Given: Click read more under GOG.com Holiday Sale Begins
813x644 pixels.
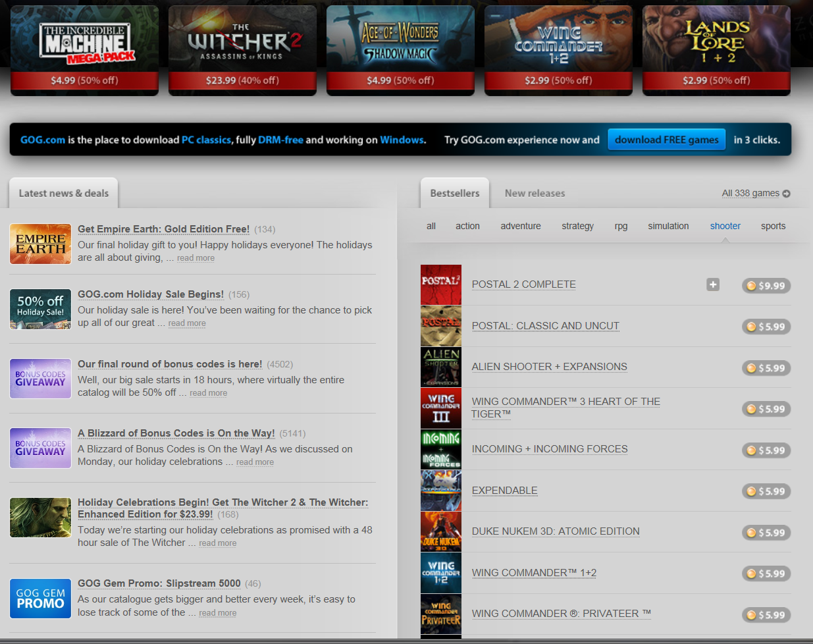Looking at the screenshot, I should [x=187, y=323].
